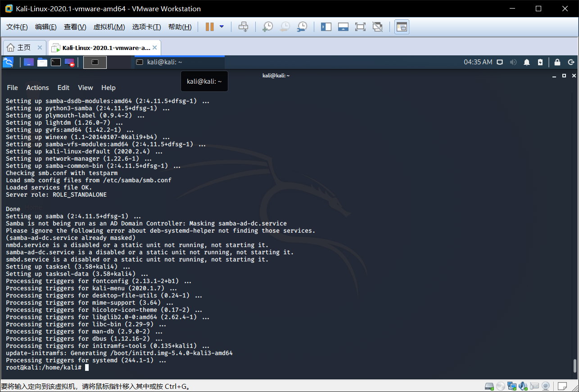This screenshot has width=579, height=392.
Task: Click the network adapter icon in status bar
Action: 511,386
